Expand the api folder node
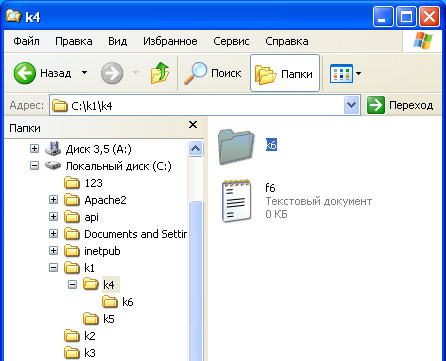The image size is (446, 361). (53, 216)
